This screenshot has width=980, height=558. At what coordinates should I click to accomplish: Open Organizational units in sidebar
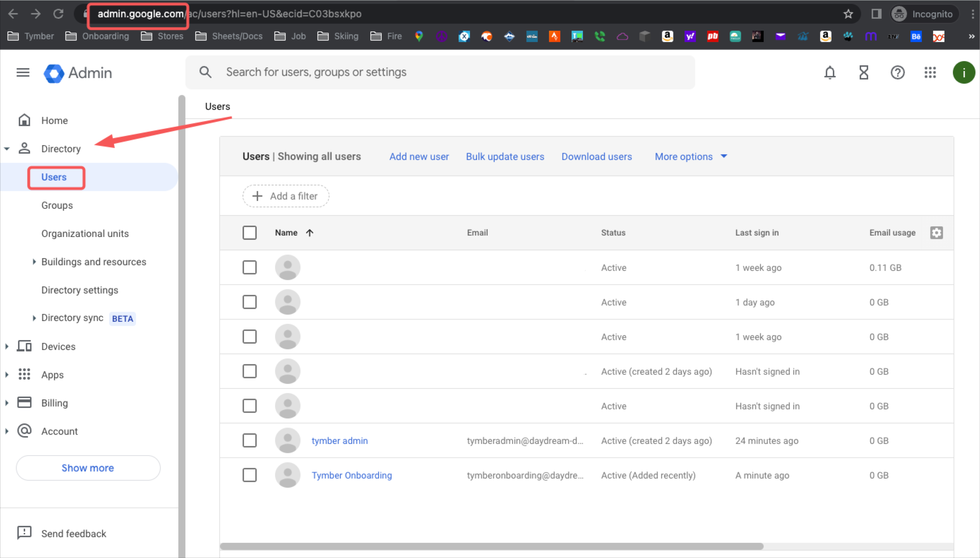tap(85, 233)
